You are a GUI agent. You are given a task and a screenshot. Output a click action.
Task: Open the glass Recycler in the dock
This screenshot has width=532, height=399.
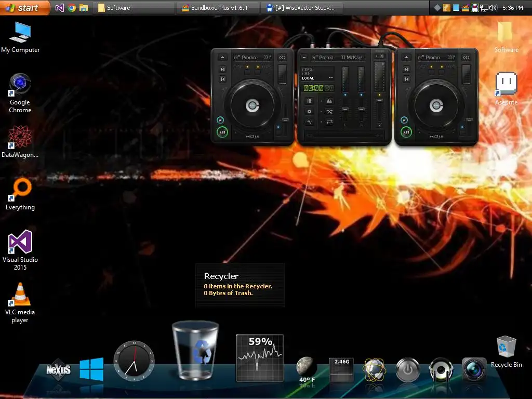(x=195, y=351)
